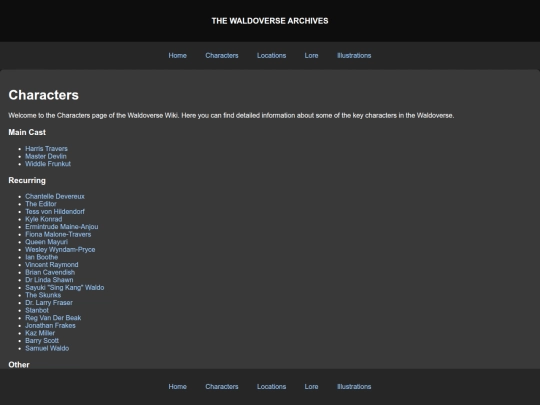Viewport: 540px width, 405px height.
Task: Open the Kaz Miller link
Action: point(40,333)
